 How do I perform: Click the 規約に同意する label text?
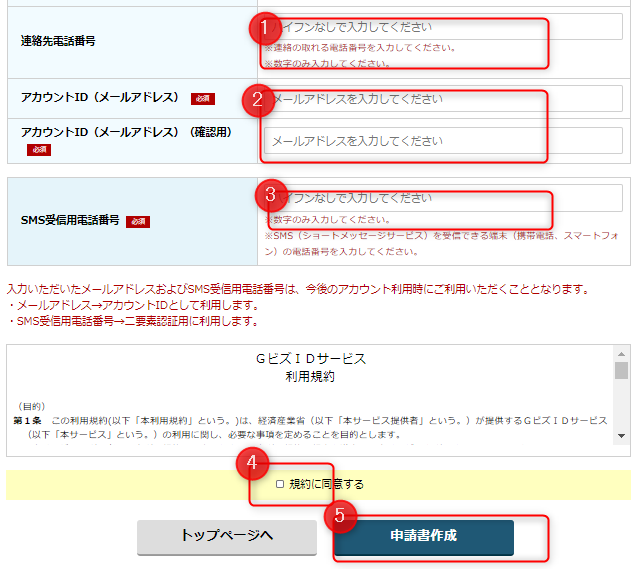(x=326, y=484)
